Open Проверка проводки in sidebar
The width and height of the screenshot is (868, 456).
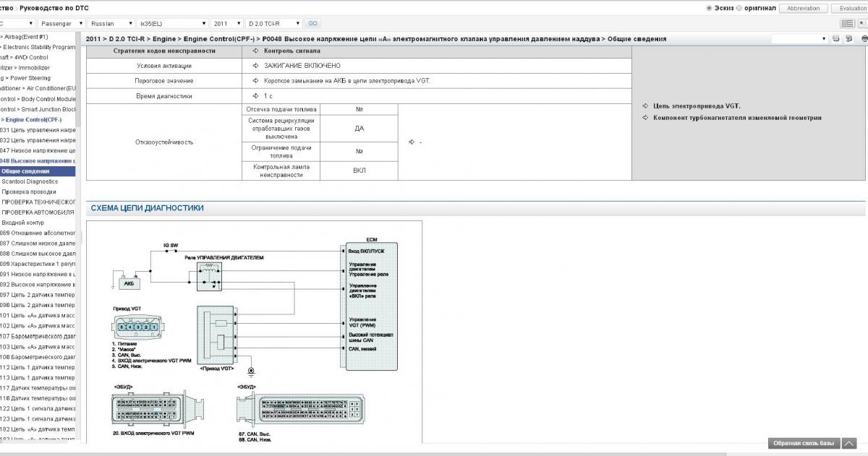point(29,192)
